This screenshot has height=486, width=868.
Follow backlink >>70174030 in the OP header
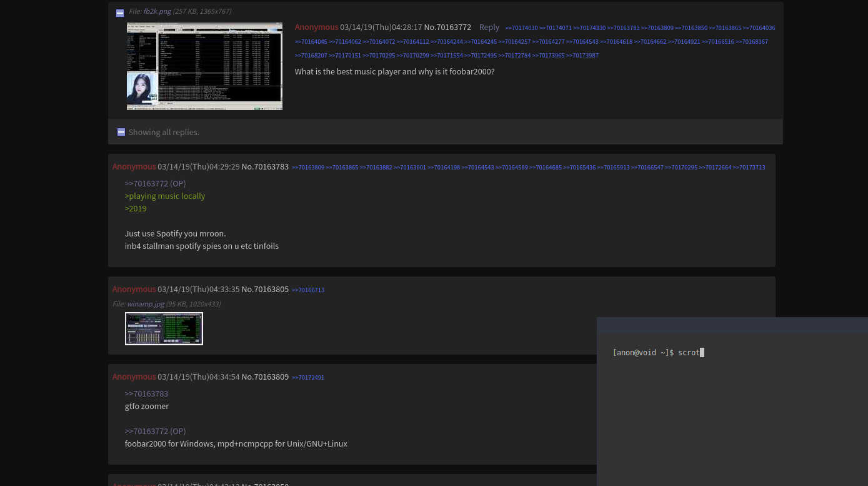pos(522,28)
